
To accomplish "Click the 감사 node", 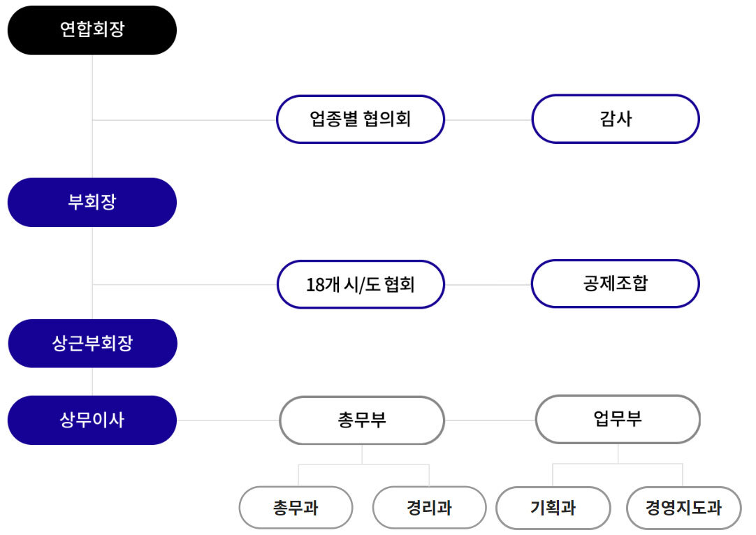I will pyautogui.click(x=615, y=119).
